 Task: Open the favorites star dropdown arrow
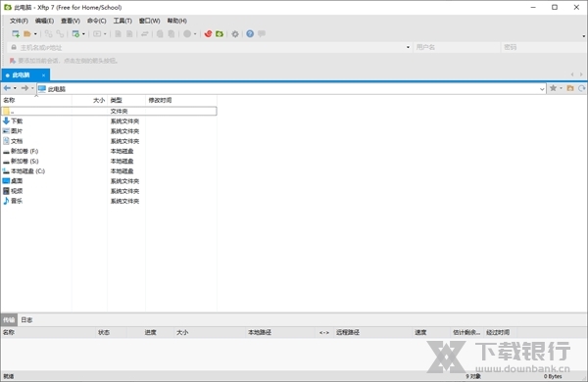pyautogui.click(x=561, y=88)
